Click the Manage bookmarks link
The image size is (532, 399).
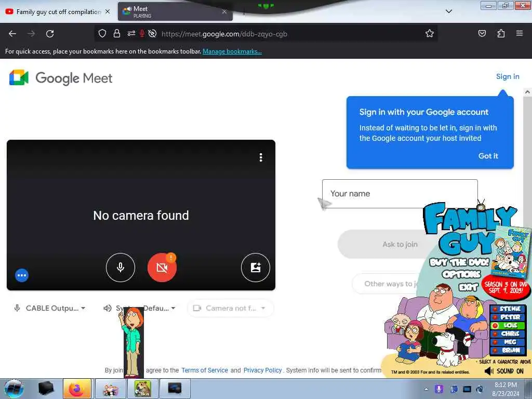click(232, 51)
